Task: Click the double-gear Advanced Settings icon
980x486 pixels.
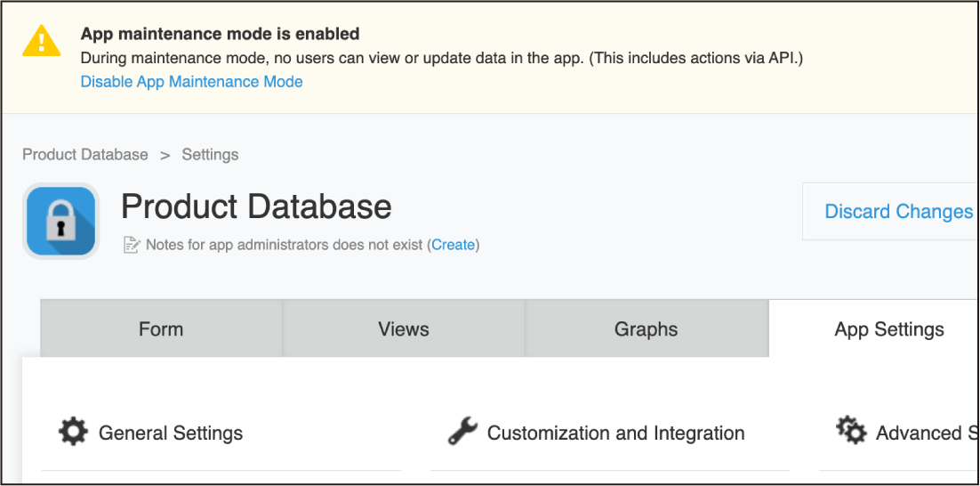Action: tap(851, 432)
